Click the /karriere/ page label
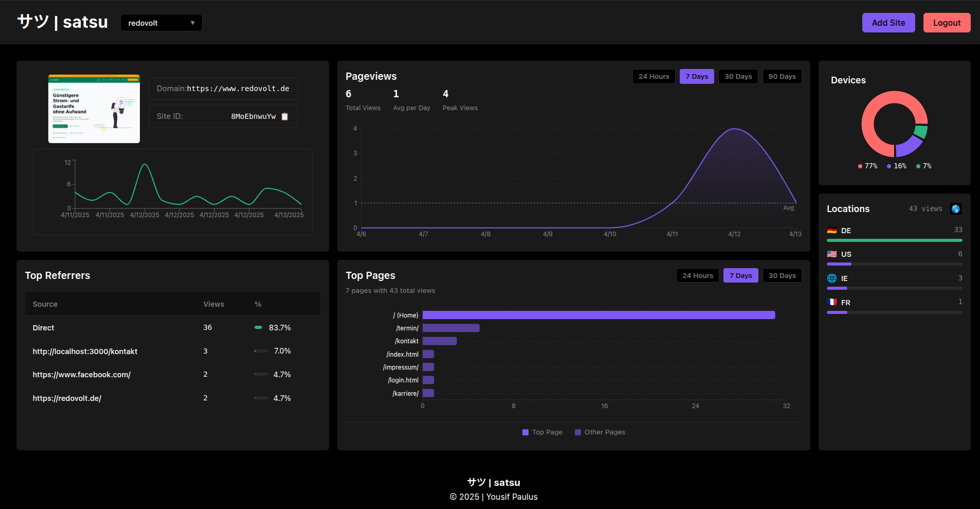980x509 pixels. pyautogui.click(x=406, y=393)
